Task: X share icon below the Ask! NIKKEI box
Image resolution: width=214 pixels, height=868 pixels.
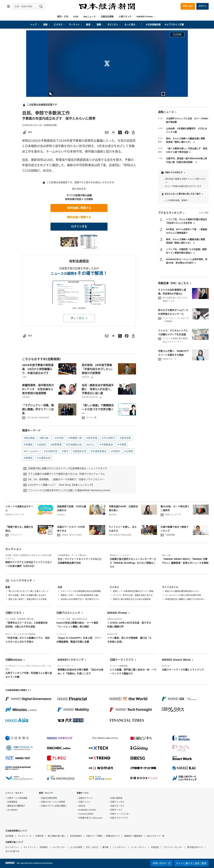Action: point(120,336)
